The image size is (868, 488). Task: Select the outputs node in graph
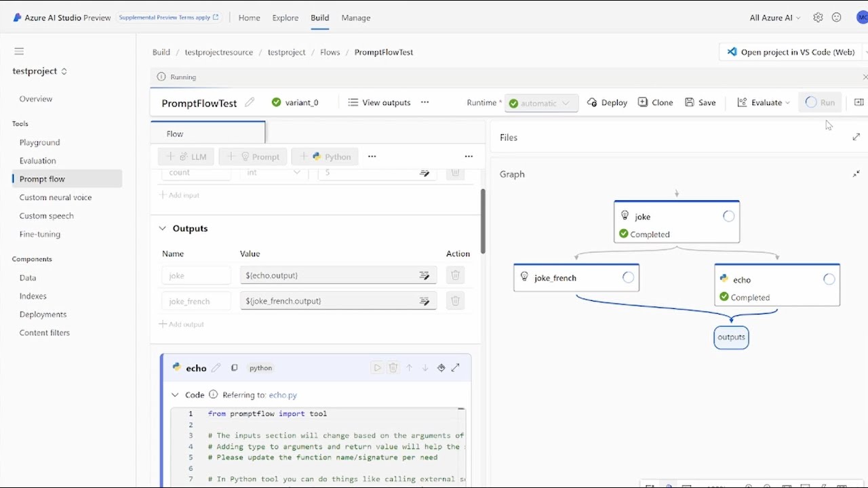tap(731, 337)
